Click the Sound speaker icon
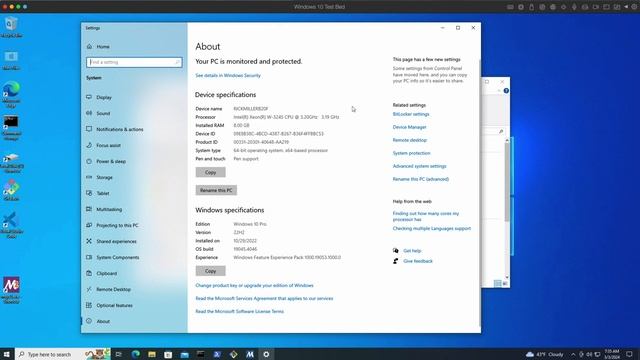This screenshot has width=640, height=360. 89,113
